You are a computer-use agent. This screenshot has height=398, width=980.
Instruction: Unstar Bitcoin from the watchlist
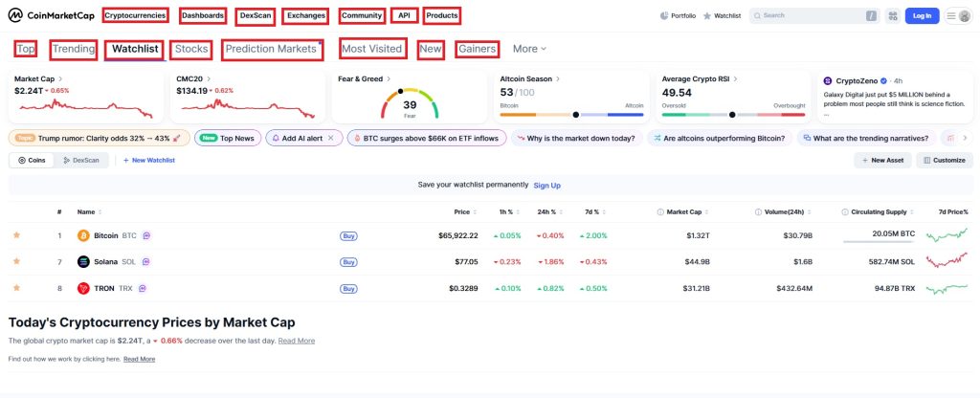coord(17,235)
